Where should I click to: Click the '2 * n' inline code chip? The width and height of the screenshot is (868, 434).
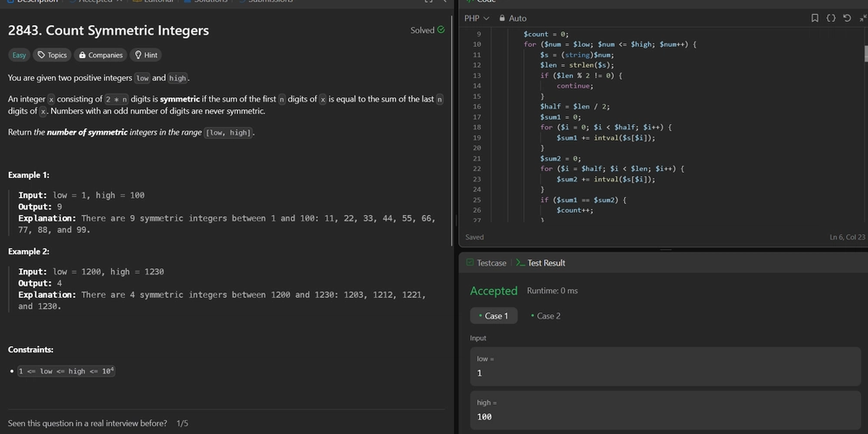117,100
